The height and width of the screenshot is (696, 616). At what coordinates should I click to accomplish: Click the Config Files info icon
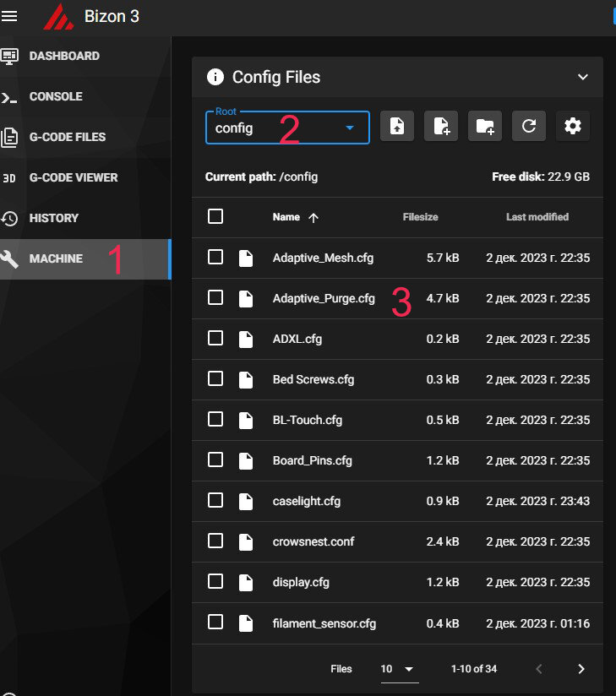click(x=215, y=77)
